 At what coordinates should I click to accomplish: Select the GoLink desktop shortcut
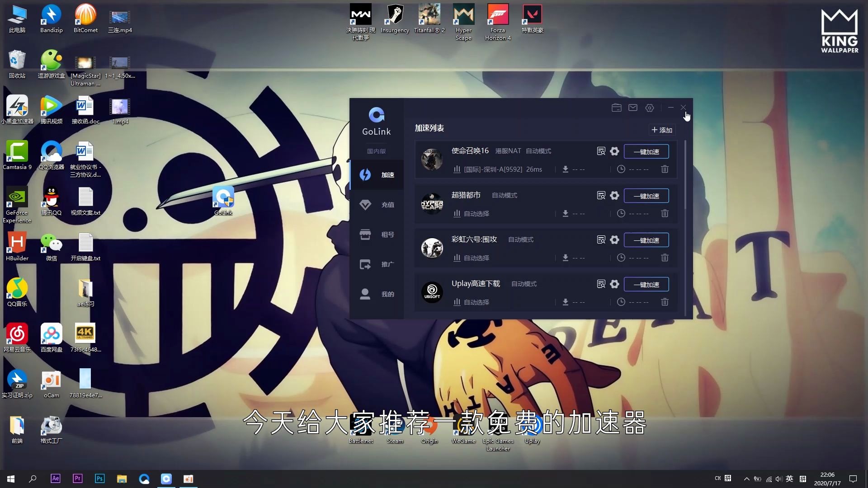click(x=223, y=201)
